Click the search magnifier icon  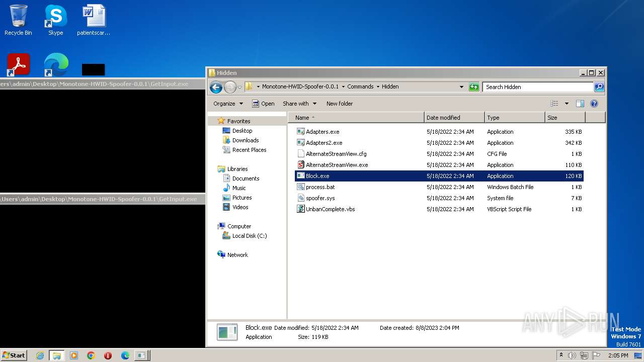pos(599,87)
